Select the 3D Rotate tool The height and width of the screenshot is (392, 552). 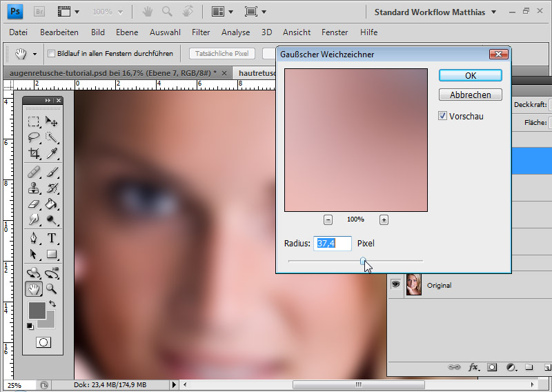[33, 273]
